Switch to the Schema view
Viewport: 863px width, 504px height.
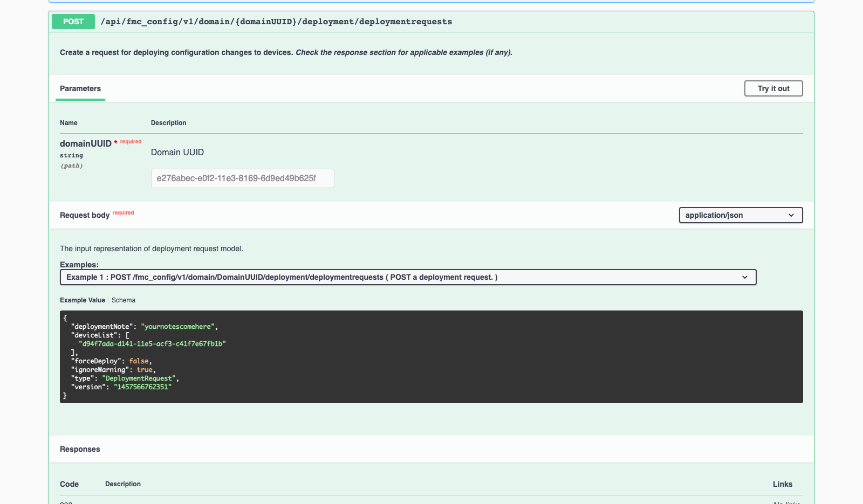coord(124,300)
